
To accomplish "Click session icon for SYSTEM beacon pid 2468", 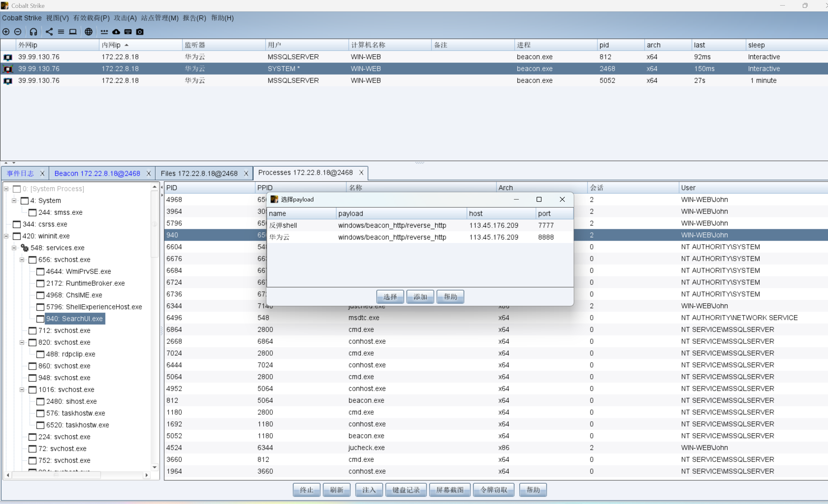I will click(x=8, y=69).
